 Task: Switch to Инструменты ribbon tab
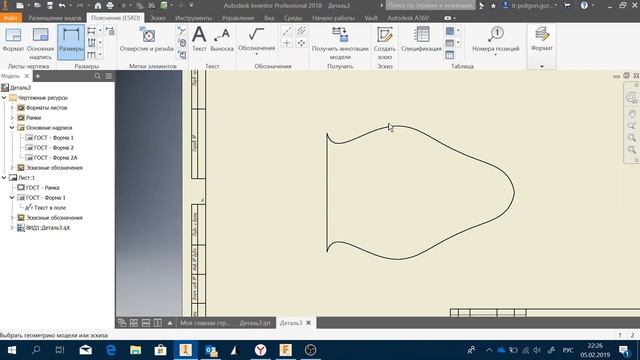(193, 18)
